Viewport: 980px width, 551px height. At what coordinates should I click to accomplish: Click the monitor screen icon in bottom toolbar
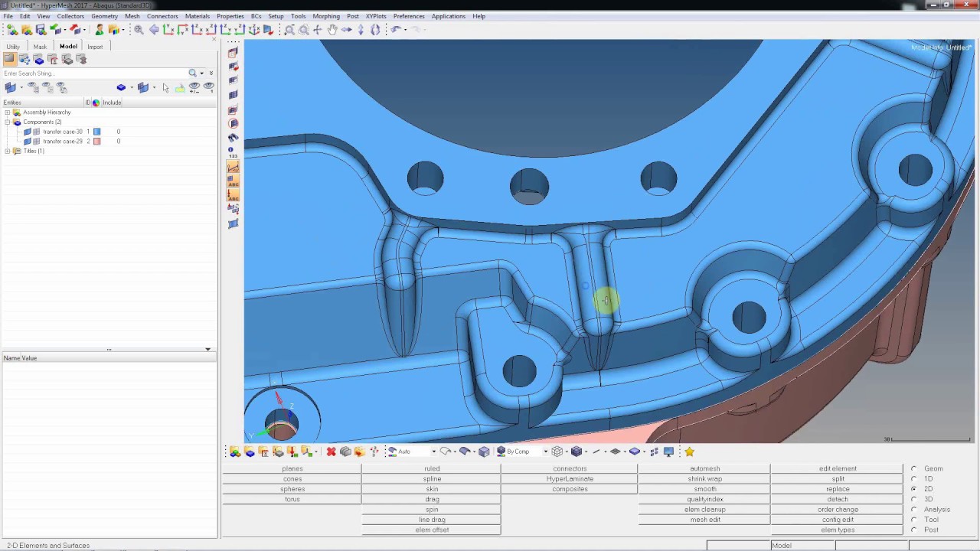[668, 452]
